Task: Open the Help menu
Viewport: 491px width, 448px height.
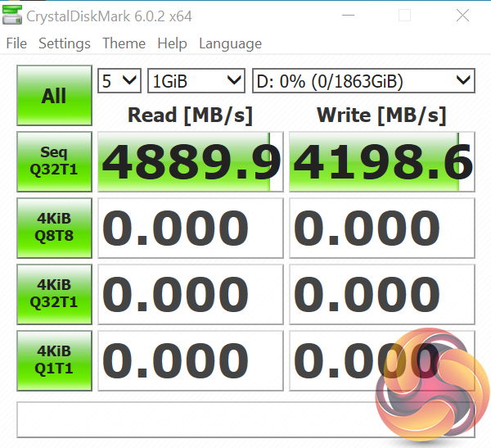Action: (x=172, y=43)
